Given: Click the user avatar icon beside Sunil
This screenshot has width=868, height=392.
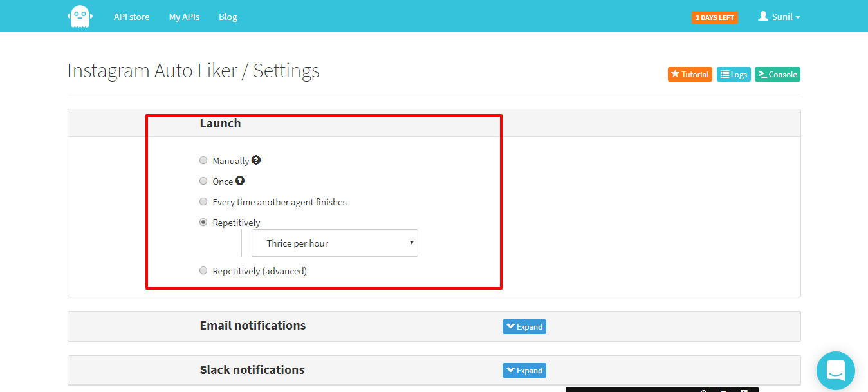Looking at the screenshot, I should point(763,16).
